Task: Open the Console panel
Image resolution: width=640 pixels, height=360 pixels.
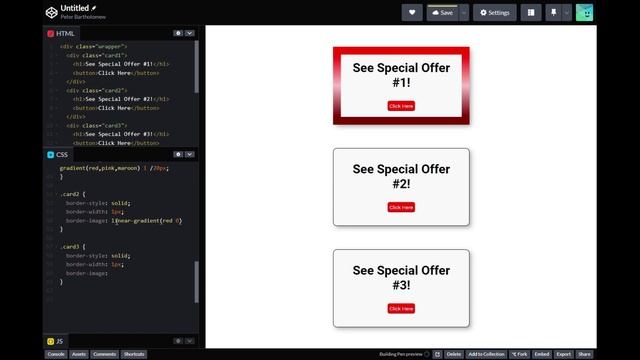Action: pos(56,354)
